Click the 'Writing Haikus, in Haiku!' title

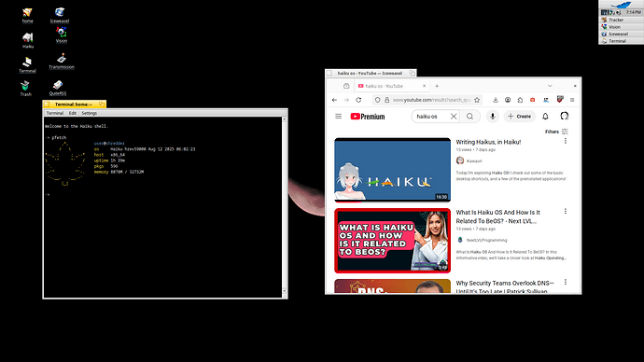click(x=488, y=142)
